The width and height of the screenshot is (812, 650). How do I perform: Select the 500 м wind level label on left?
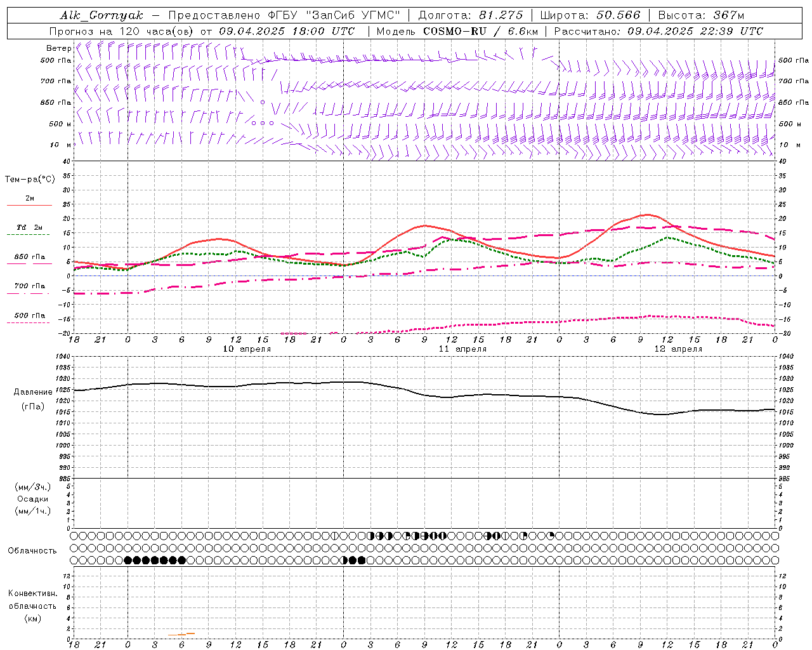coord(60,124)
